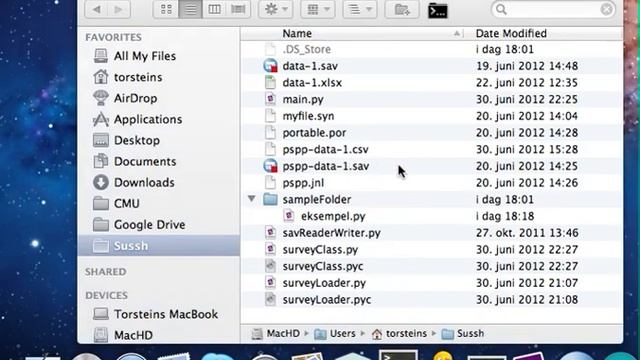Click the '22. juni 2012 12:35' date cell
The image size is (640, 360).
(527, 83)
